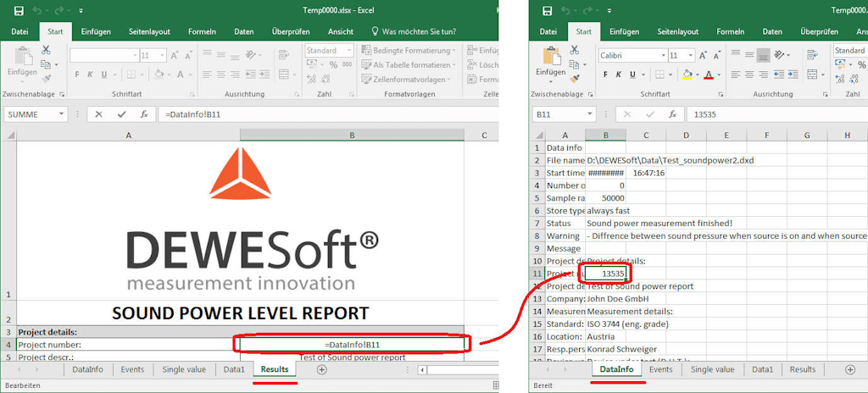Switch to Events sheet in the right window
Viewport: 868px width, 393px height.
coord(661,370)
